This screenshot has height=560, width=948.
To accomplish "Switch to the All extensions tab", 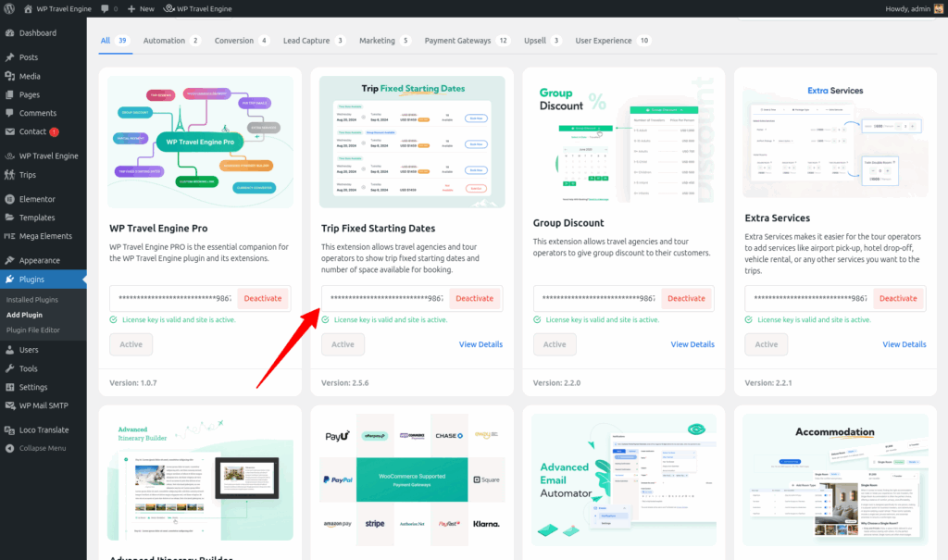I will tap(115, 41).
